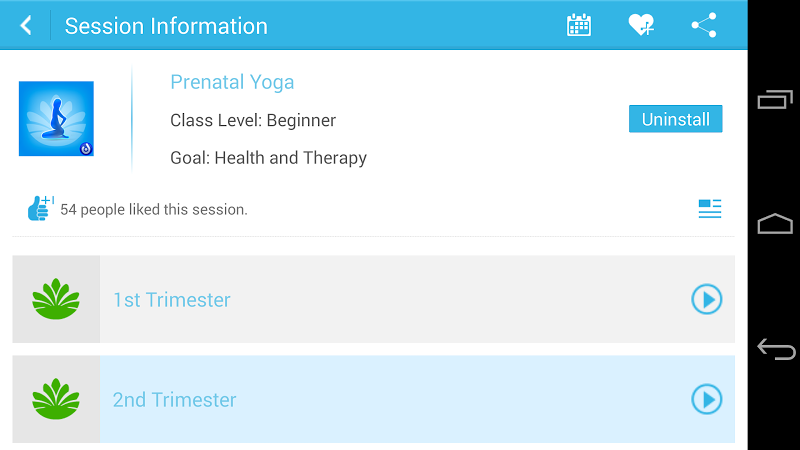Switch layout with list view icon
This screenshot has width=800, height=450.
(710, 209)
